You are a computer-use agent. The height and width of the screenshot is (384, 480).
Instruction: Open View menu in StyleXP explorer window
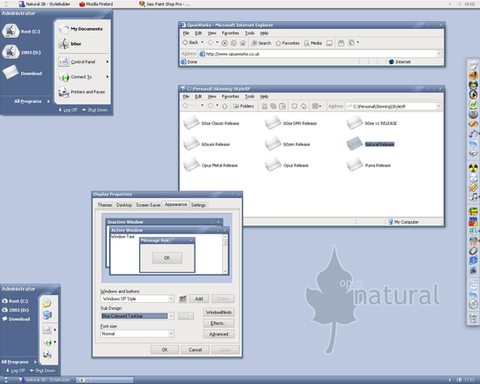coord(212,96)
